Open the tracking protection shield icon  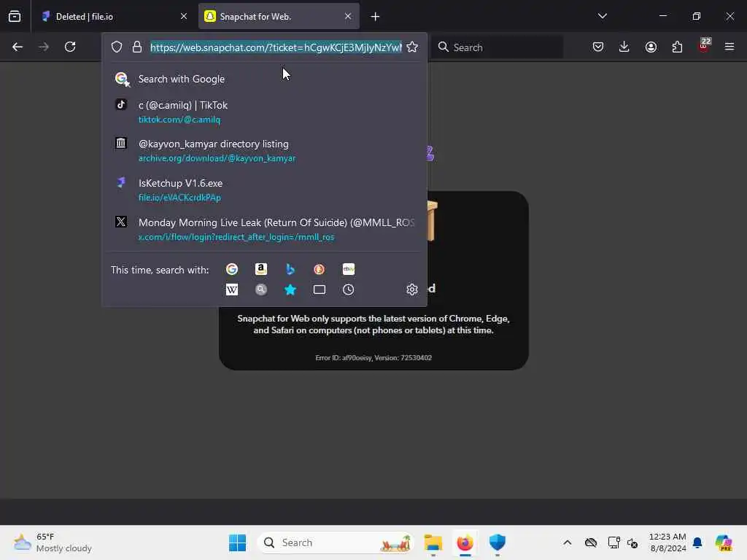point(117,47)
